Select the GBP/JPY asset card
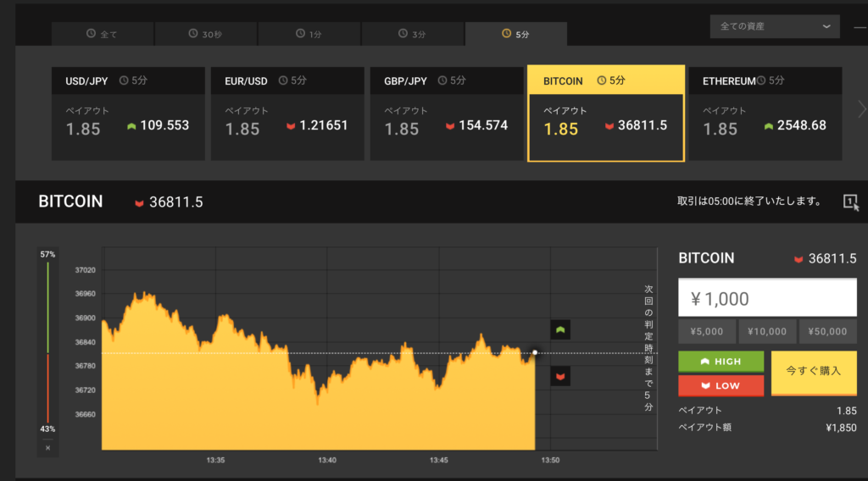 [x=447, y=113]
